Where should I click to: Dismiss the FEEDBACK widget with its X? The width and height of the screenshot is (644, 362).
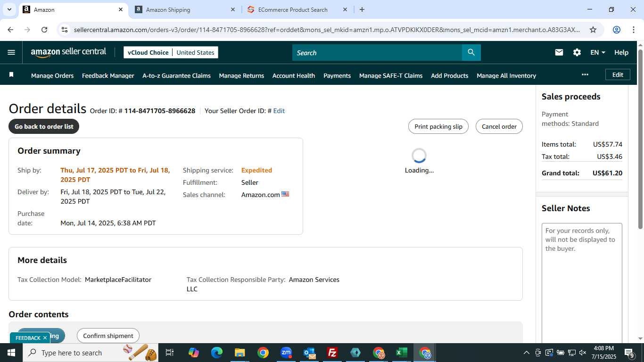tap(45, 338)
